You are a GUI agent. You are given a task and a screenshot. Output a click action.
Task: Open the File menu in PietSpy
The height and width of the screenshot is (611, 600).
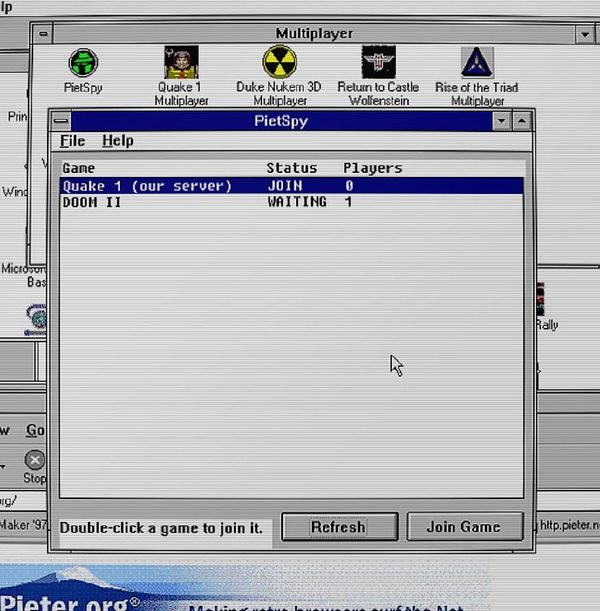pos(73,141)
